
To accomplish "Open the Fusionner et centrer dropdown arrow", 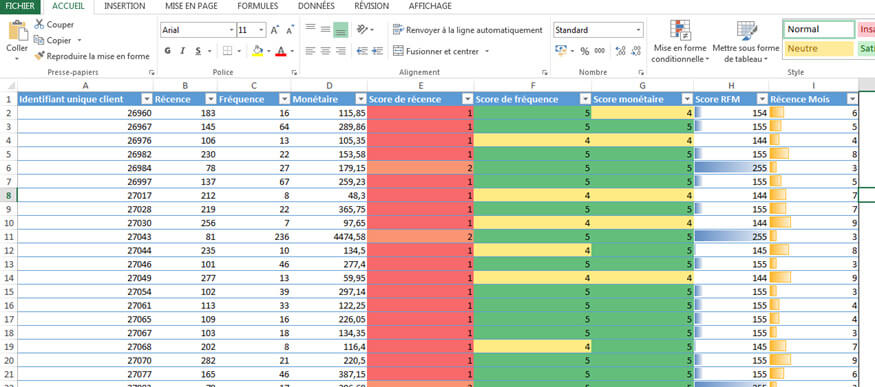I will pos(487,51).
